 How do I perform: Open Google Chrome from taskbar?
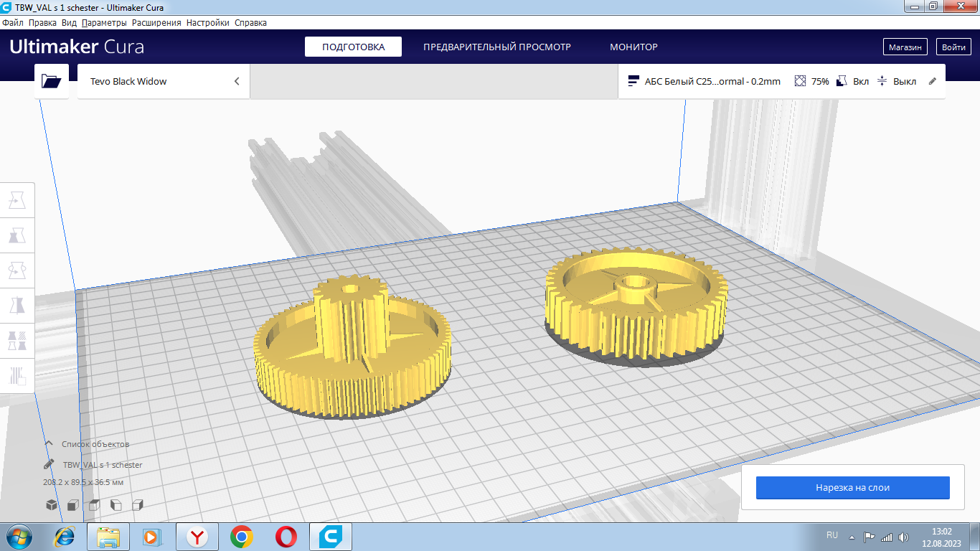[x=242, y=536]
